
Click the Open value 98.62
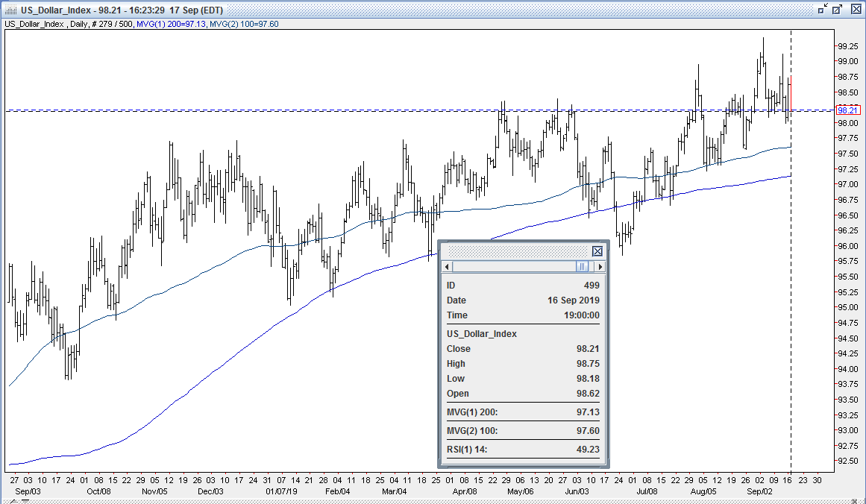pos(589,394)
